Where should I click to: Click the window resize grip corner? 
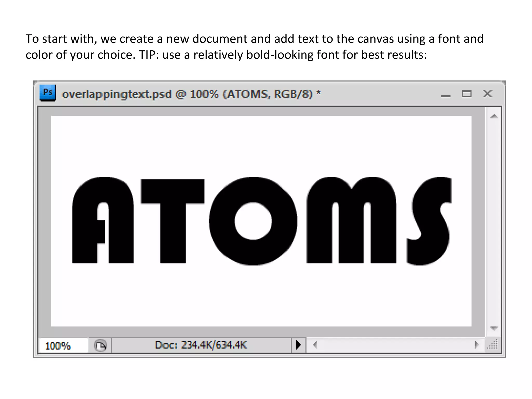[493, 345]
